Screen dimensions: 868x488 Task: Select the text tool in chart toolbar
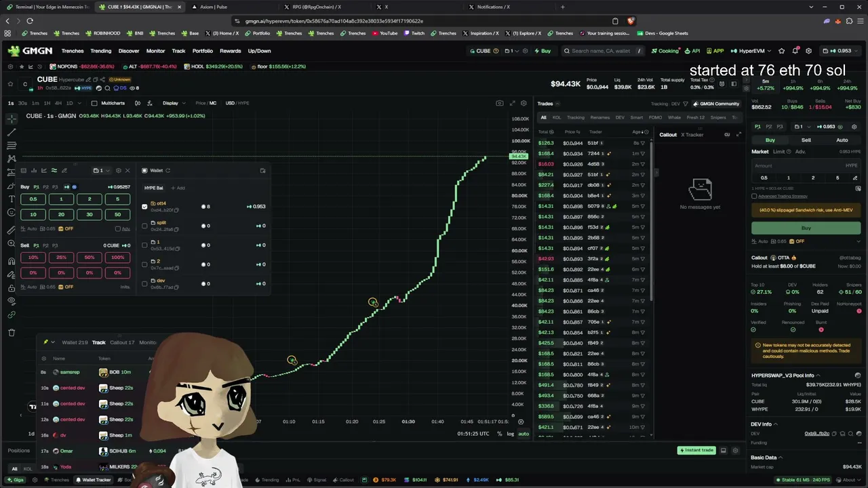[x=12, y=199]
